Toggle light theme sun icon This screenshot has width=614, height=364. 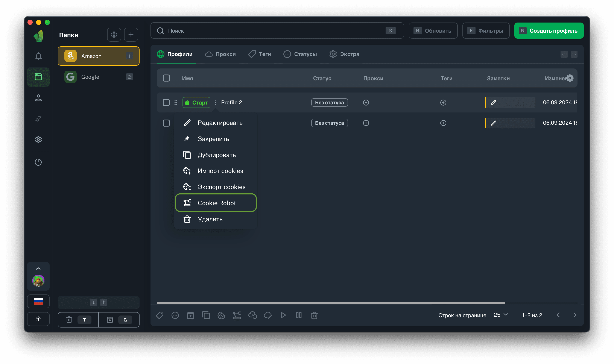(38, 319)
